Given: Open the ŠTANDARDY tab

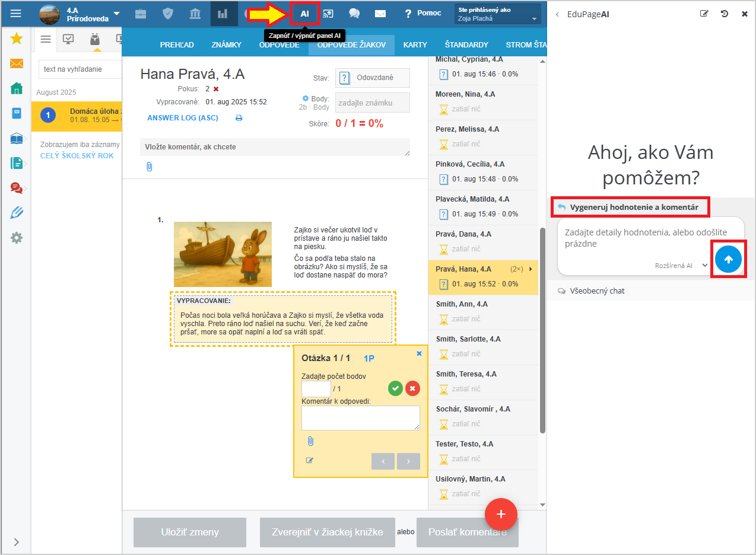Looking at the screenshot, I should [x=466, y=44].
